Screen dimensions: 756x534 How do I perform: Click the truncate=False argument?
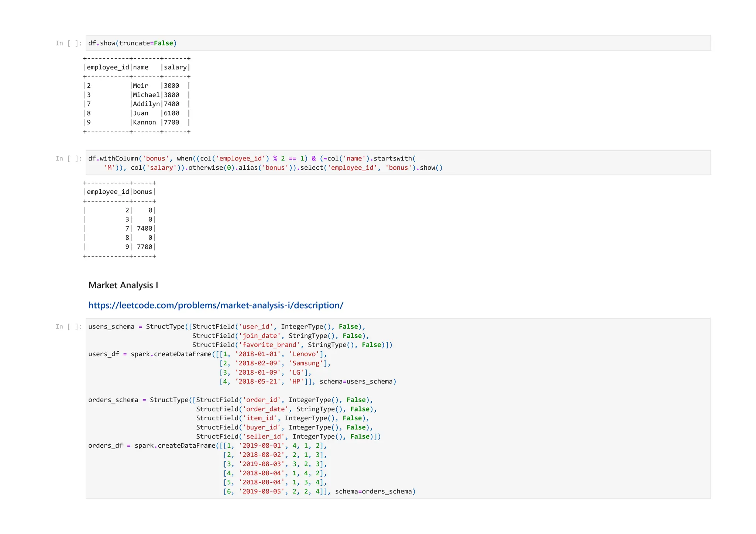click(146, 43)
